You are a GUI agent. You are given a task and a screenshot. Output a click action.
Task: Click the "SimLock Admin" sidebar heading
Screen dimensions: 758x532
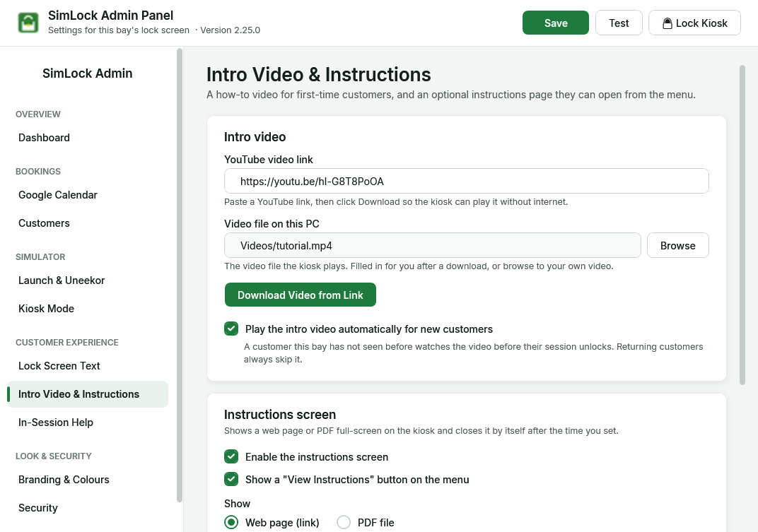pyautogui.click(x=88, y=73)
